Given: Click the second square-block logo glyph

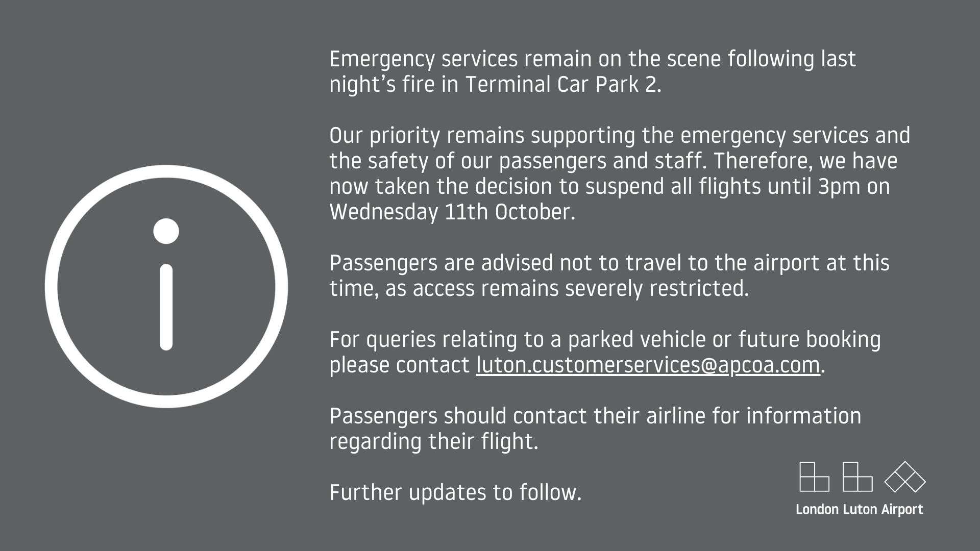Looking at the screenshot, I should pyautogui.click(x=857, y=477).
